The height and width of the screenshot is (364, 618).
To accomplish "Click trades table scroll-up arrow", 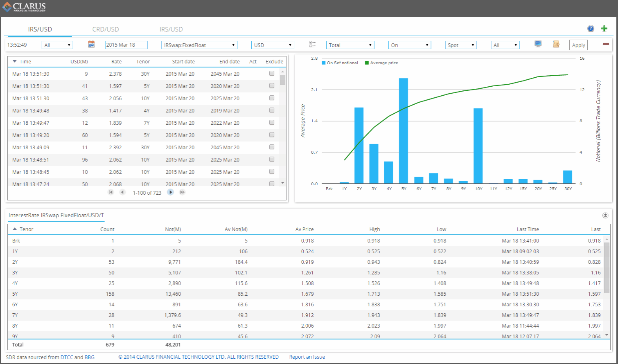I will [282, 71].
